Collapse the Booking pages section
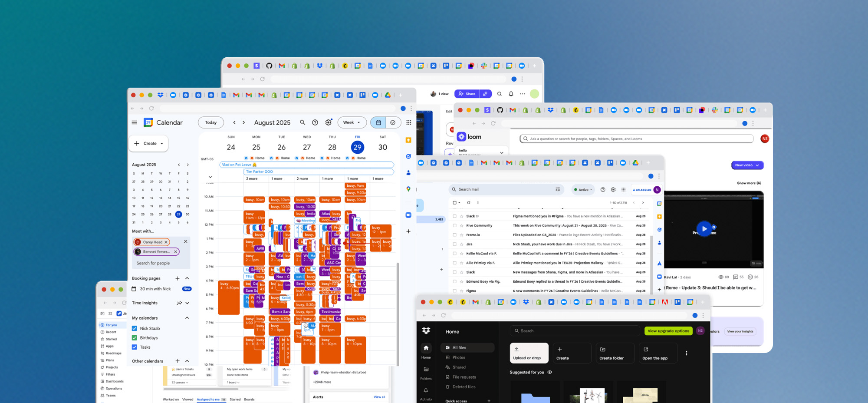Viewport: 868px width, 403px height. 187,278
